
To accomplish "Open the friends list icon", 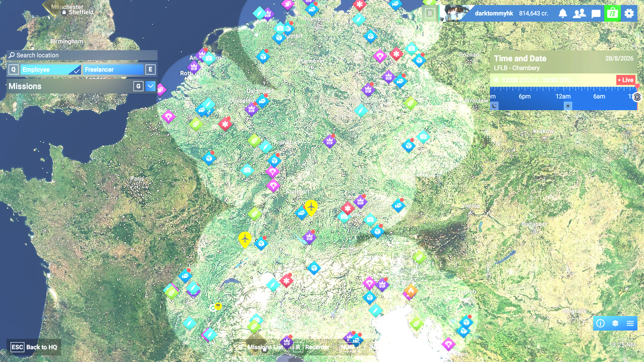I will 579,13.
